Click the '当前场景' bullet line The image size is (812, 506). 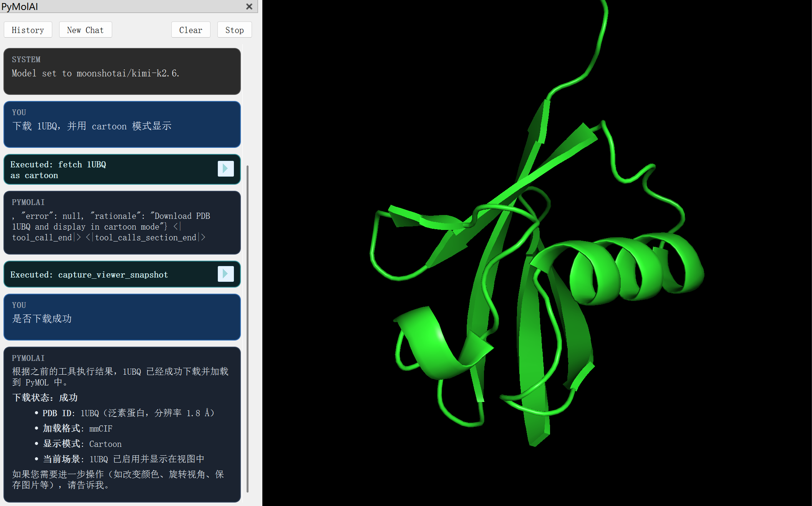tap(119, 459)
